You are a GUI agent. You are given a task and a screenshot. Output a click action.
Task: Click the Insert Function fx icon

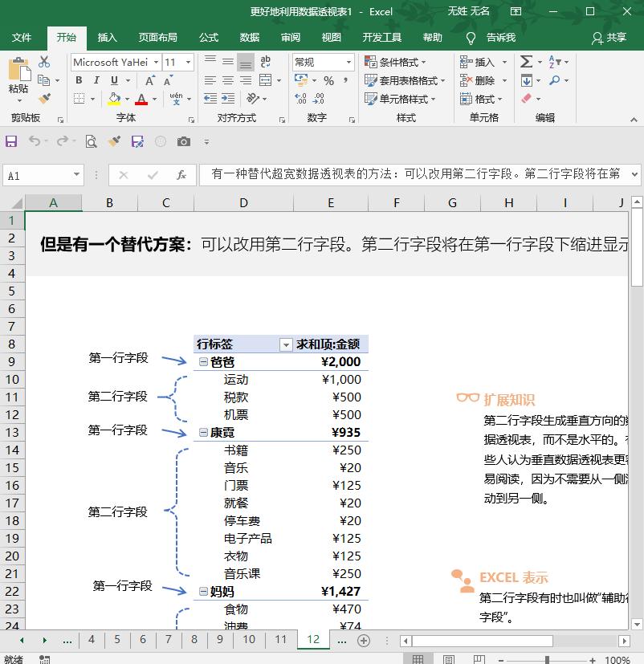pos(183,173)
